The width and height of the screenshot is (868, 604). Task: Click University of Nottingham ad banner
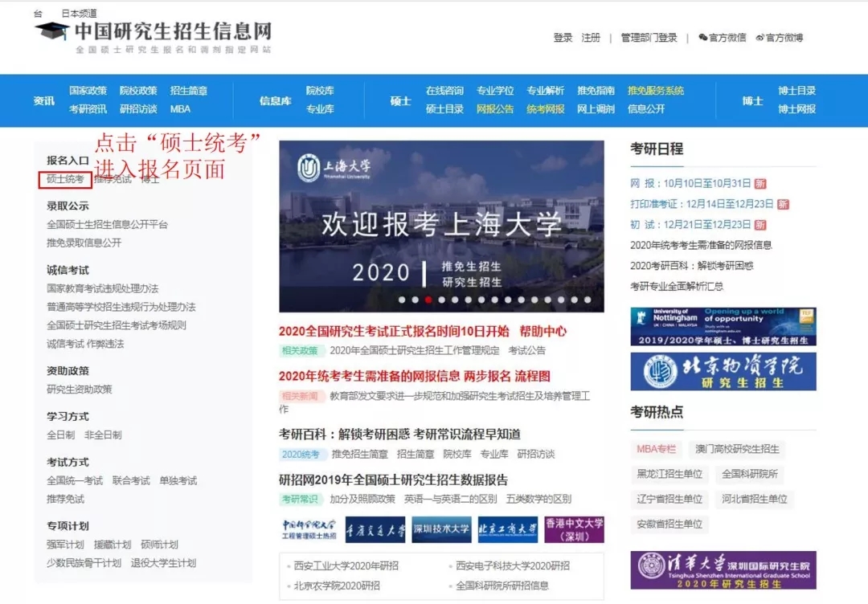click(x=723, y=326)
